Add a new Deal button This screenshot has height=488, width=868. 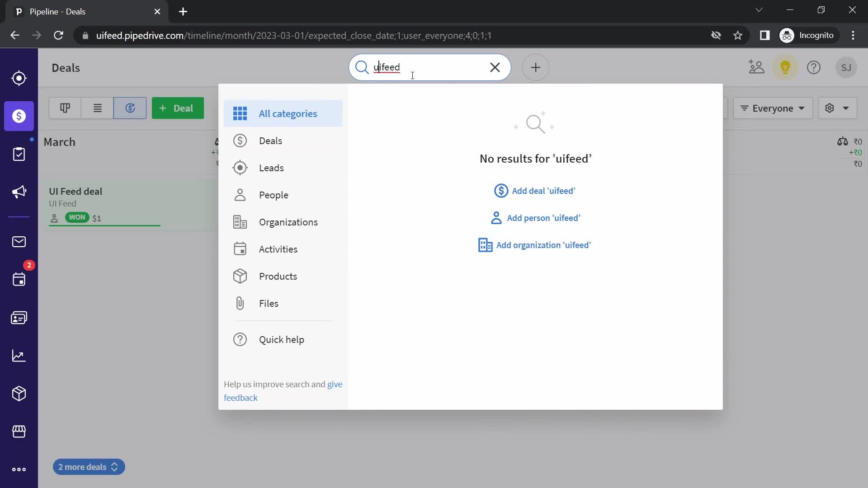[178, 108]
